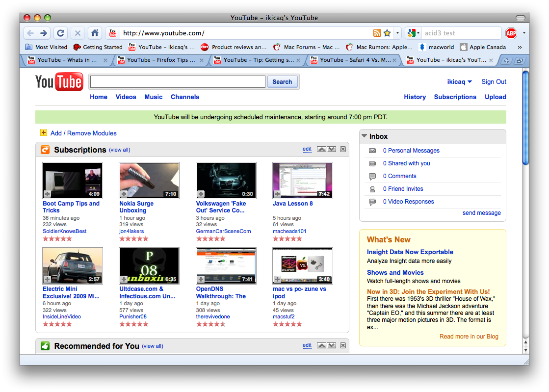Open the Adblock Plus dropdown arrow
The width and height of the screenshot is (549, 392).
tap(524, 33)
